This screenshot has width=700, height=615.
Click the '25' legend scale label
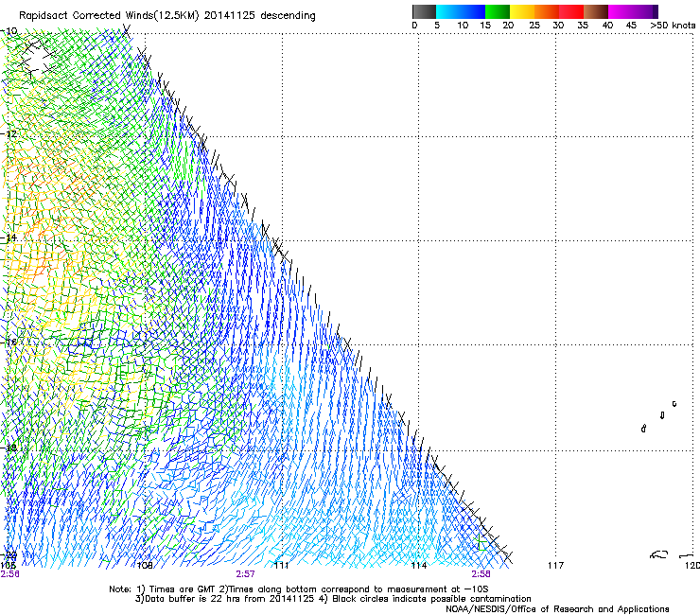point(534,26)
